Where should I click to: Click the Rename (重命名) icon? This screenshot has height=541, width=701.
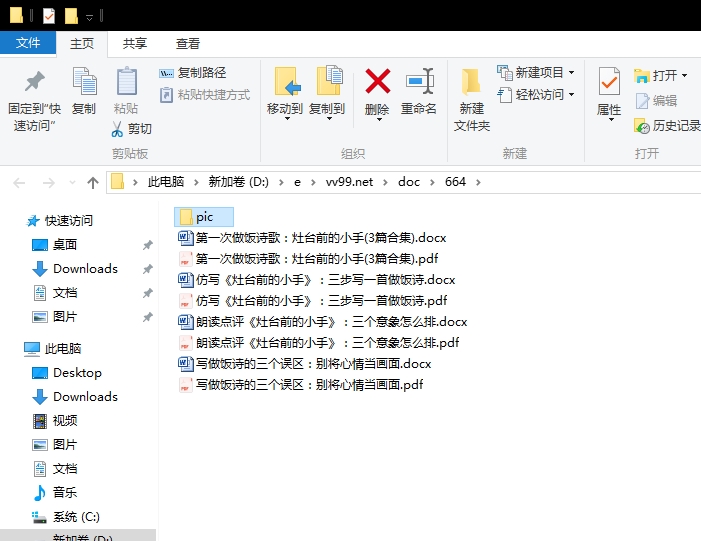tap(420, 81)
